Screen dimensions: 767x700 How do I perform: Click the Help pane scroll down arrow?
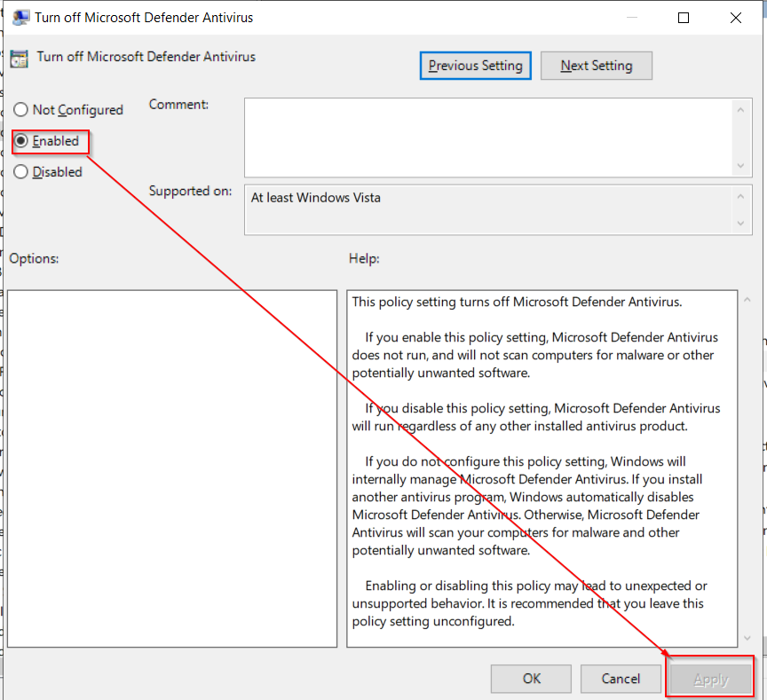747,638
